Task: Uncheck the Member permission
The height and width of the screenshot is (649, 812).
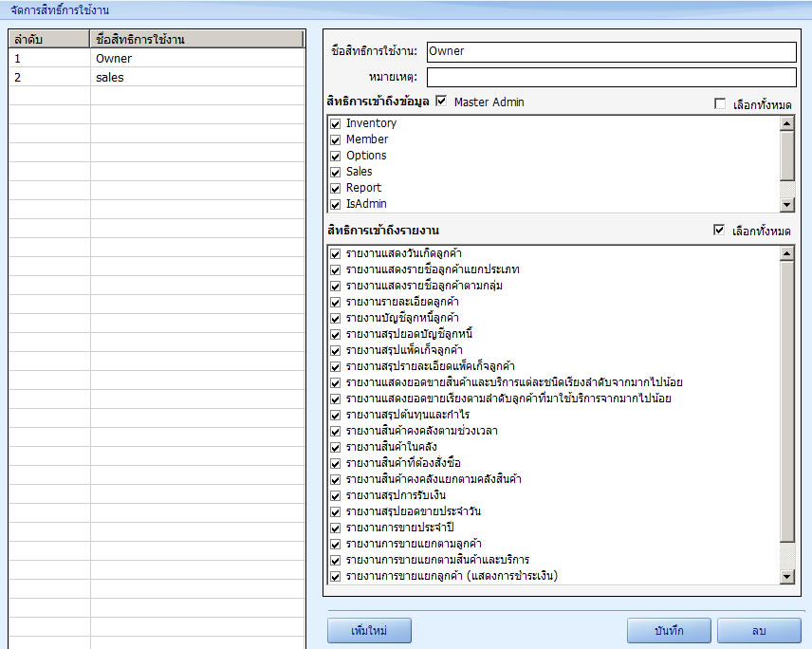Action: tap(335, 140)
